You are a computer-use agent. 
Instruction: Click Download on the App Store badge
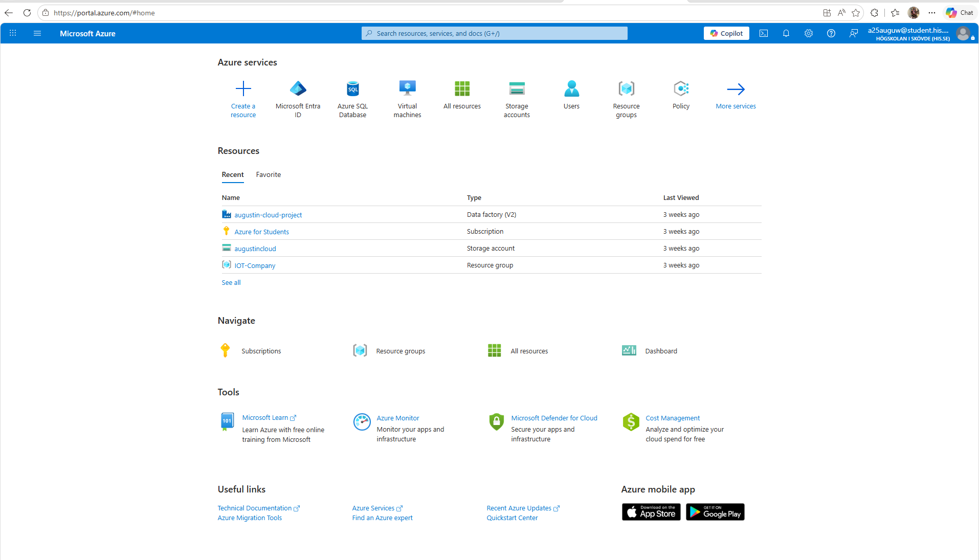coord(651,512)
